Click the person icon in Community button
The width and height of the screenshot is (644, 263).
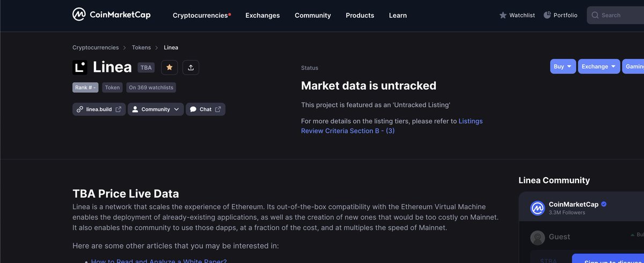pyautogui.click(x=135, y=109)
